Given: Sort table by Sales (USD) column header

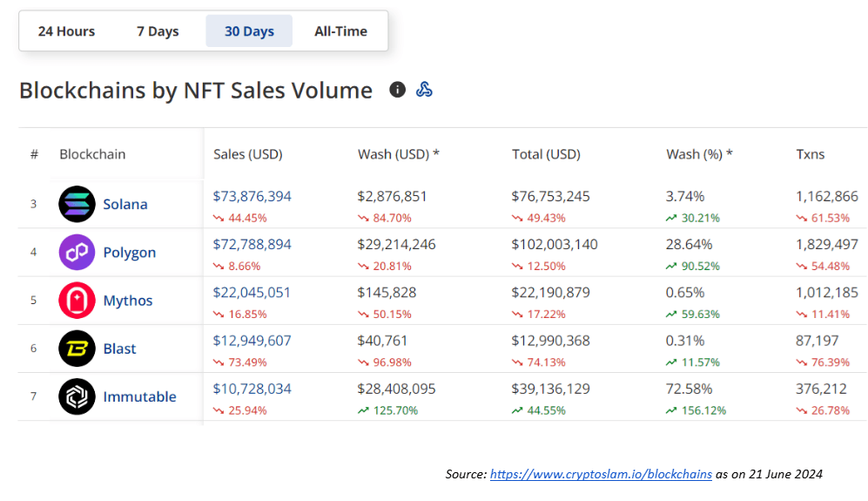Looking at the screenshot, I should [248, 154].
